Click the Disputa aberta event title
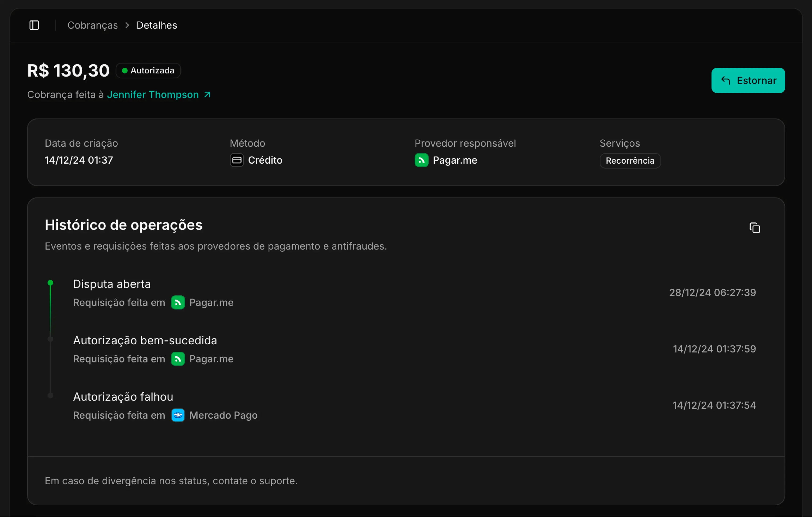This screenshot has width=812, height=519. pos(112,284)
